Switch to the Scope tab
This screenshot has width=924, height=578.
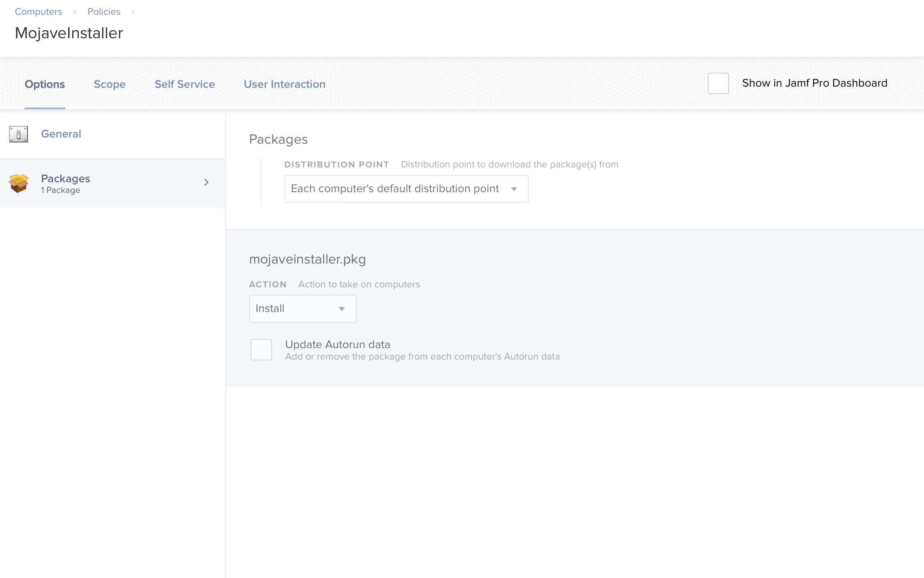110,84
